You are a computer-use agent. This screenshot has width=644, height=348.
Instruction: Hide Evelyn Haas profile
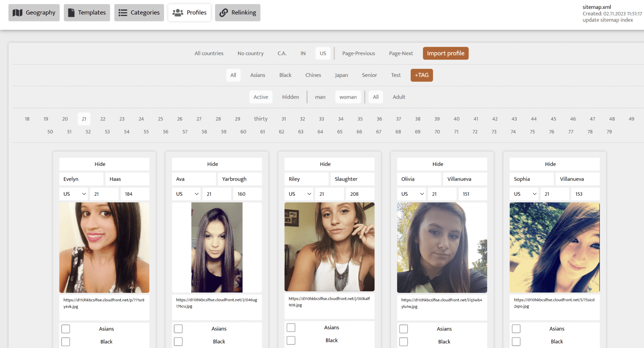point(104,164)
